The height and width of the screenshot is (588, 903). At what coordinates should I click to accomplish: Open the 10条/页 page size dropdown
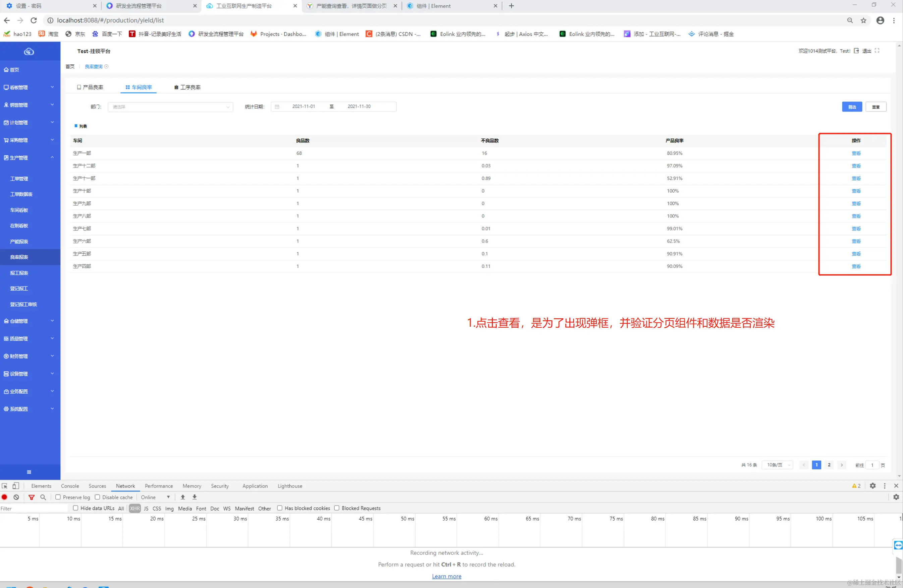(x=777, y=465)
